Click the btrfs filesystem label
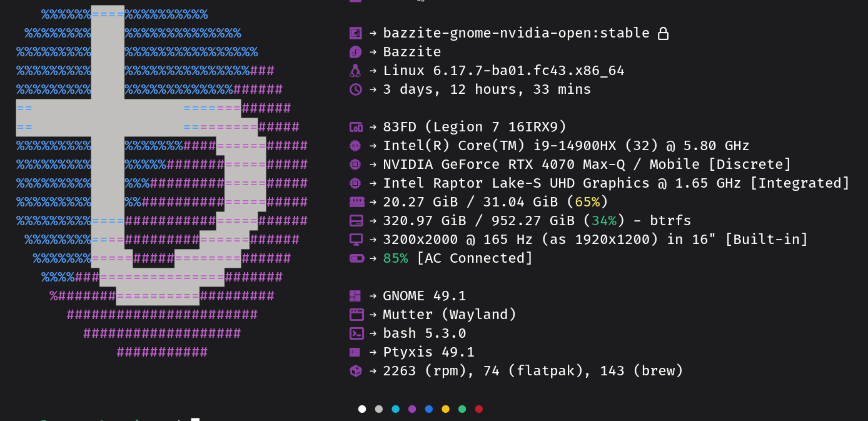 tap(670, 221)
